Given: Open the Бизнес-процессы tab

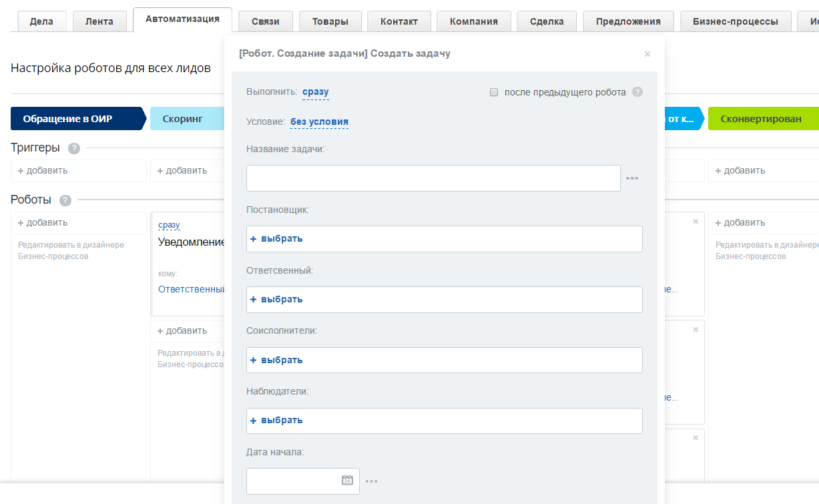Looking at the screenshot, I should pyautogui.click(x=735, y=21).
